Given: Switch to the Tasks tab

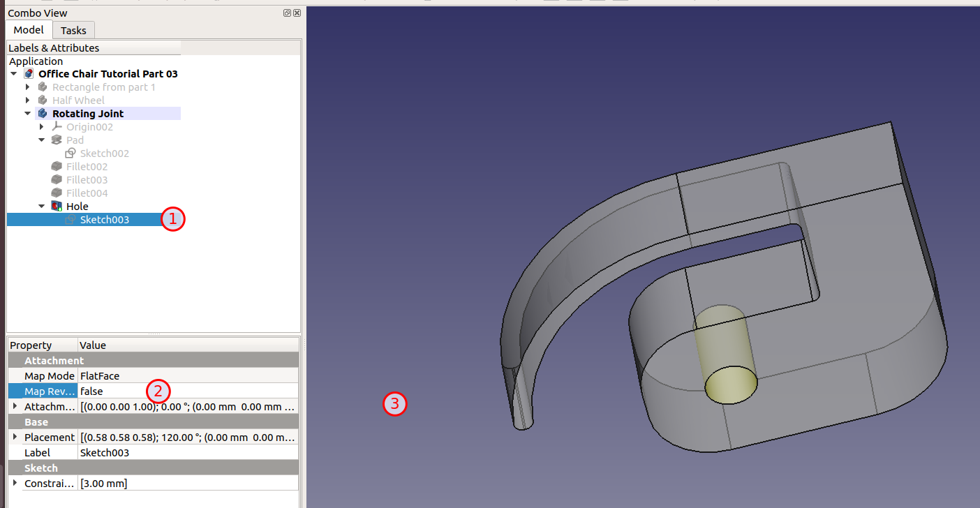Looking at the screenshot, I should tap(73, 30).
